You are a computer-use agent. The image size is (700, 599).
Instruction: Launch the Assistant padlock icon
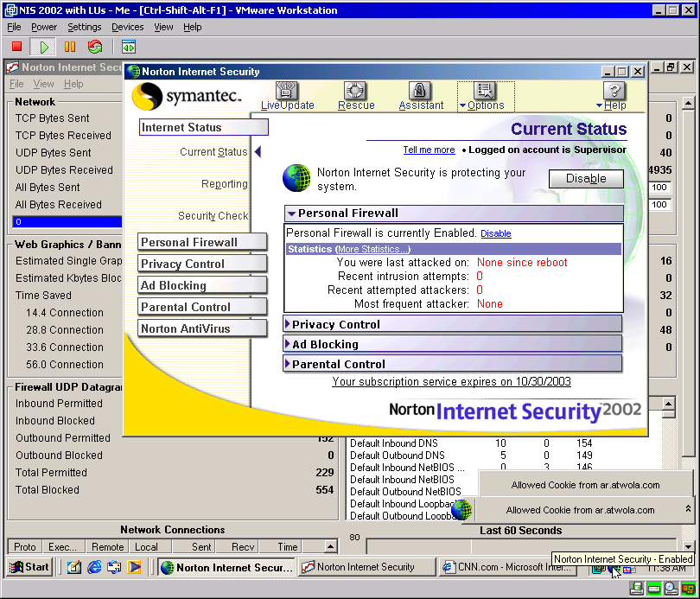pos(421,95)
